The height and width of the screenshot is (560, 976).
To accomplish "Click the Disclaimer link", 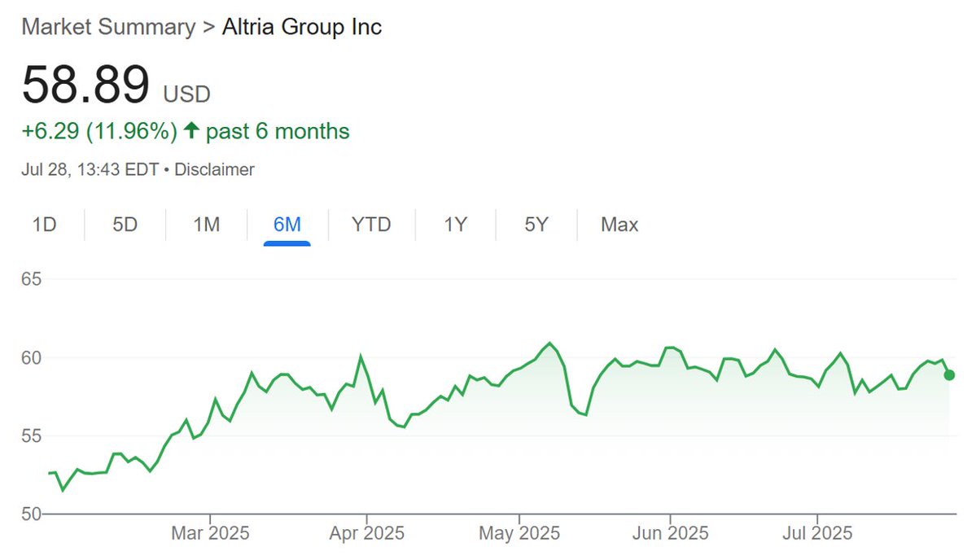I will pos(214,170).
